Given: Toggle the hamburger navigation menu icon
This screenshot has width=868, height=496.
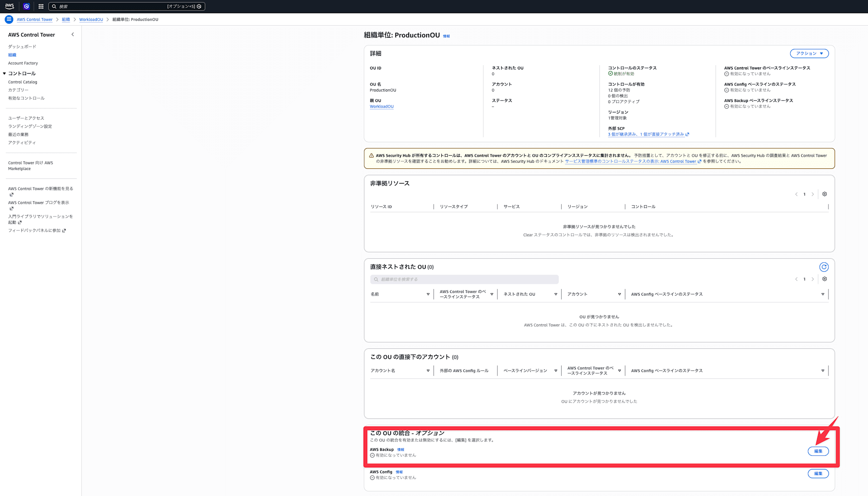Looking at the screenshot, I should pos(9,20).
